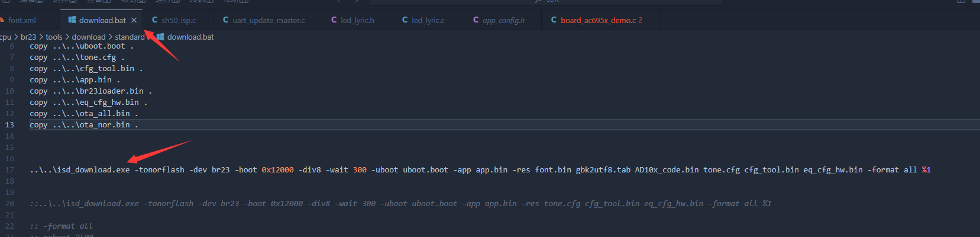Open the download.bat breadcrumb file entry
Screen dimensions: 980x237
pyautogui.click(x=190, y=37)
